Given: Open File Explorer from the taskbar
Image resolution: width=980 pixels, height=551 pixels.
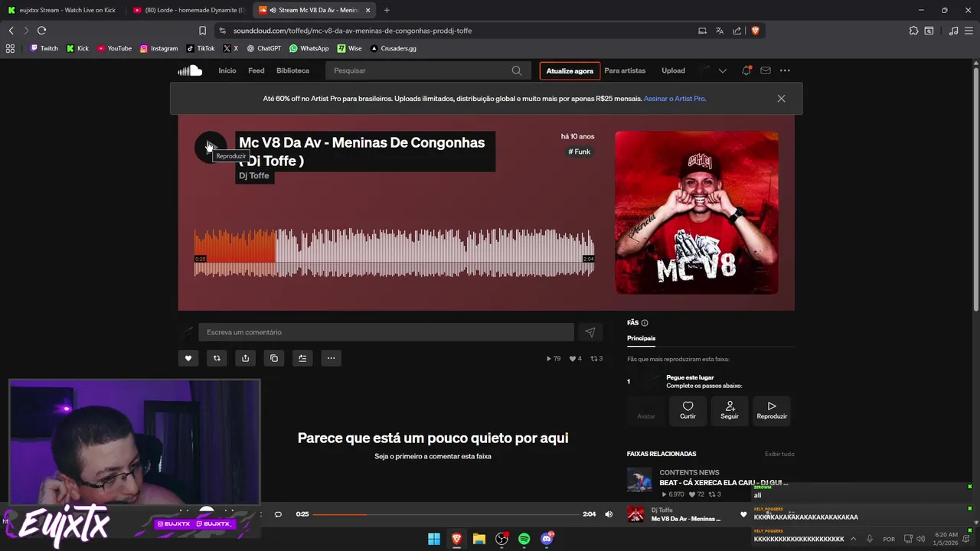Looking at the screenshot, I should coord(479,539).
